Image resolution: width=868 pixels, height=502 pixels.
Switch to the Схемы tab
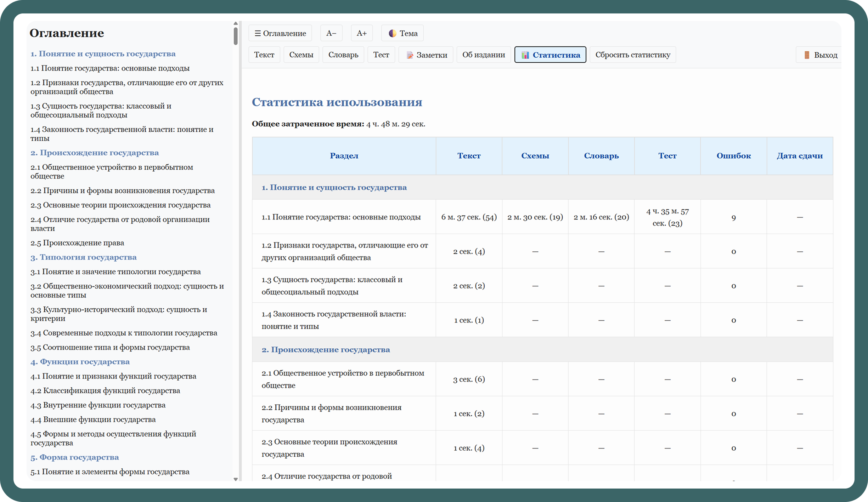(301, 55)
